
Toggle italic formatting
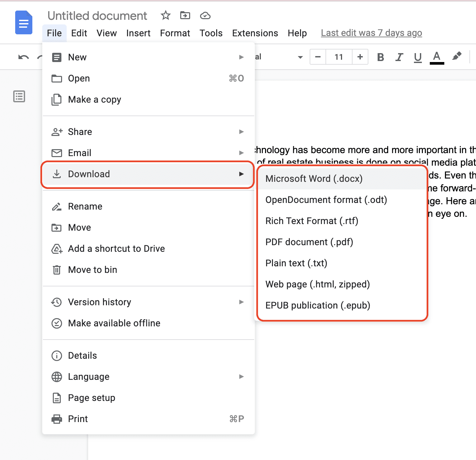coord(399,57)
